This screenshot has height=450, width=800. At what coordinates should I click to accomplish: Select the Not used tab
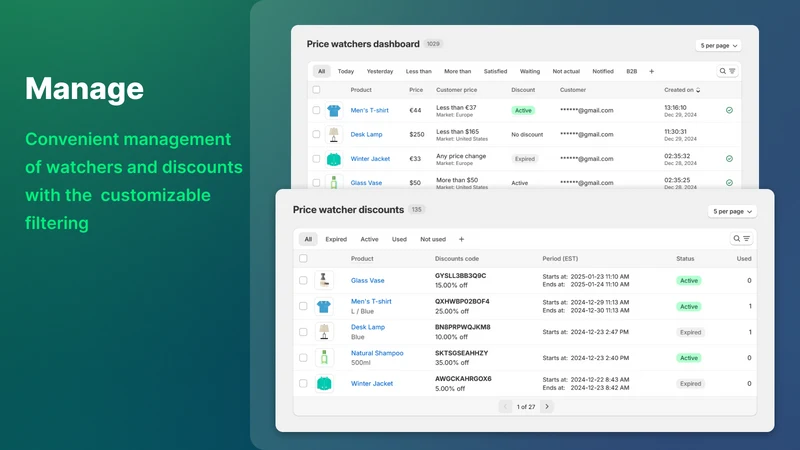(x=433, y=239)
